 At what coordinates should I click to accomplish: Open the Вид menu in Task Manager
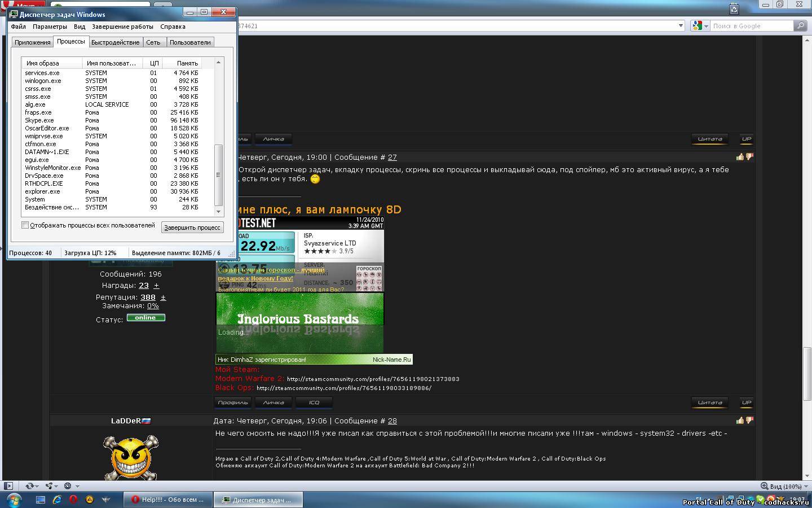coord(80,27)
